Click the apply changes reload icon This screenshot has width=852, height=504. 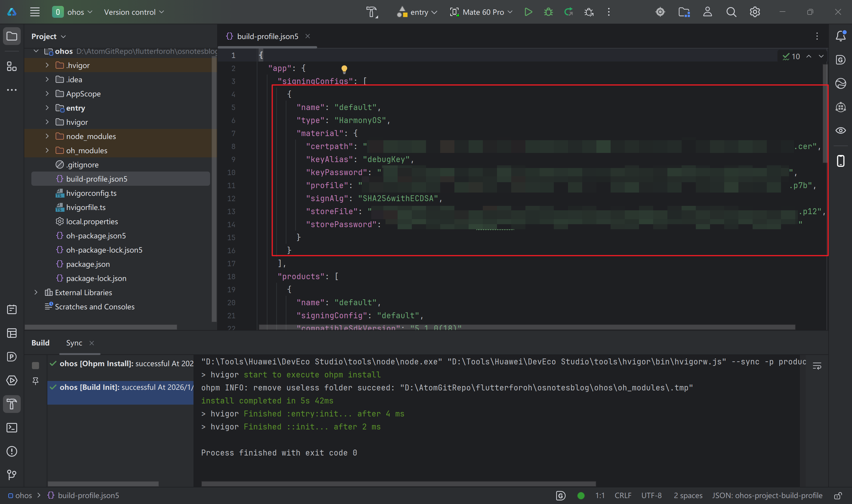[569, 12]
